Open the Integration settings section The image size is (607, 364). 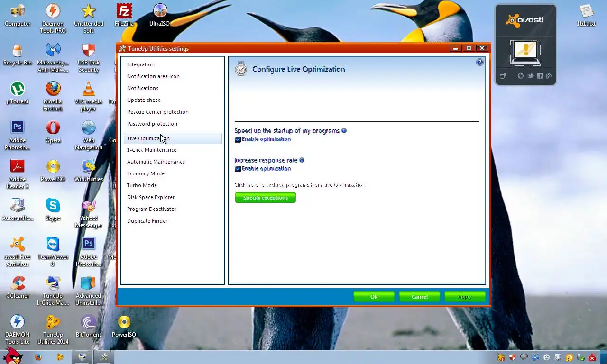tap(140, 64)
